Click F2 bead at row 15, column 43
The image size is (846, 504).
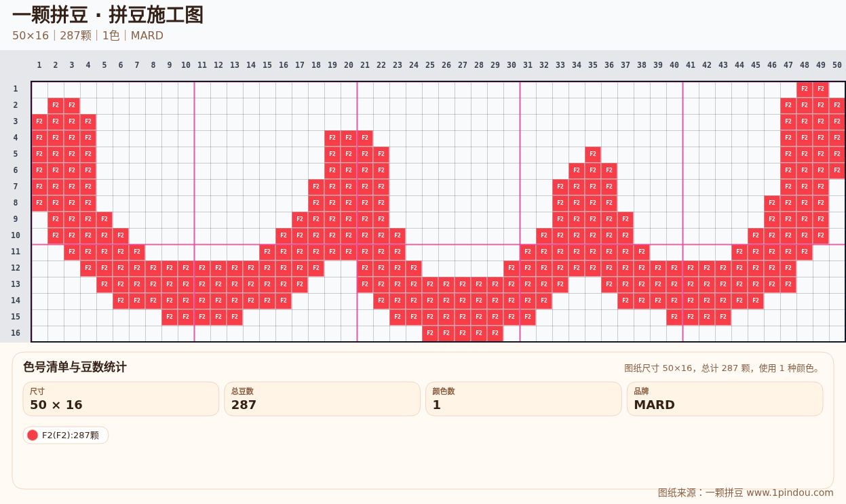[723, 317]
